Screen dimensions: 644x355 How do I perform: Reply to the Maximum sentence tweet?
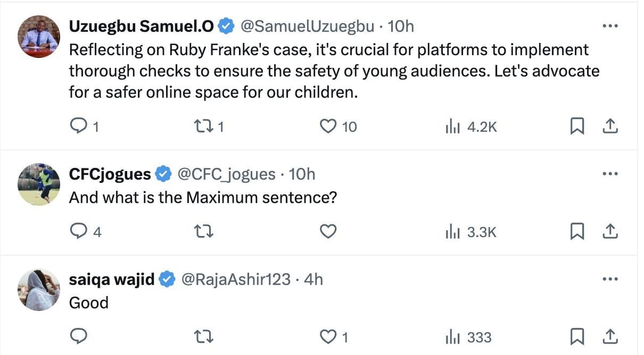(x=79, y=232)
